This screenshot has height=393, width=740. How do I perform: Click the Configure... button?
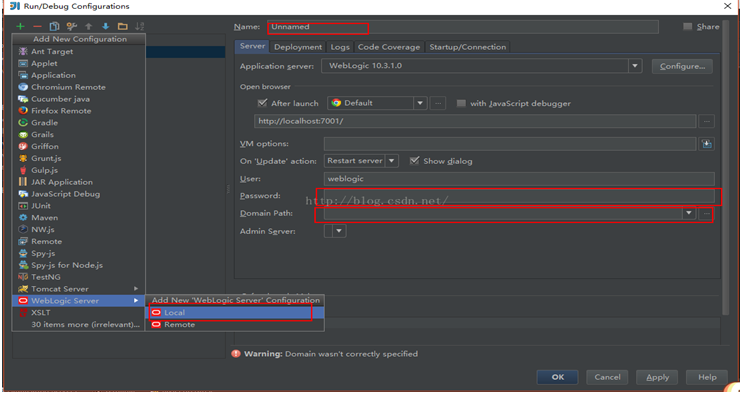(x=682, y=66)
